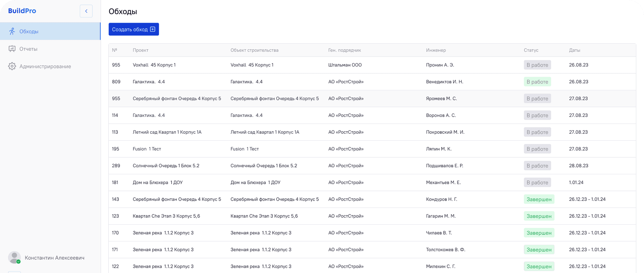Screen dimensions: 644x273
Task: Click the Инженер column header
Action: [x=436, y=50]
